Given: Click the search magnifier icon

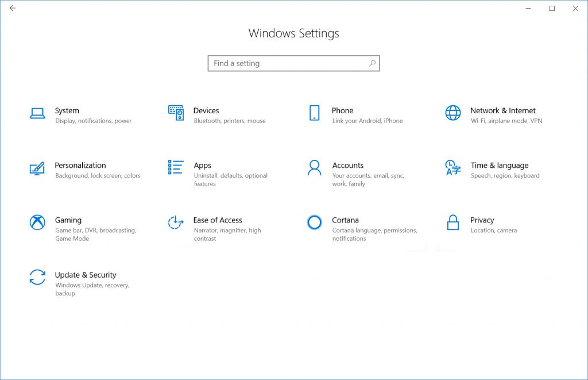Looking at the screenshot, I should (372, 63).
